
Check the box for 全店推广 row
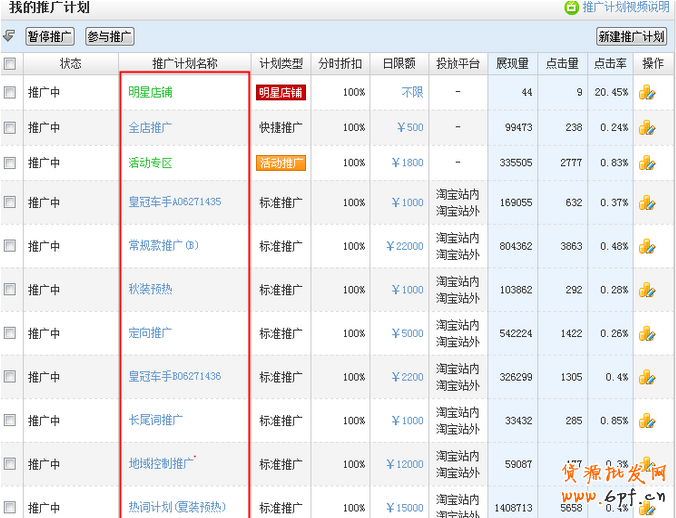click(9, 128)
